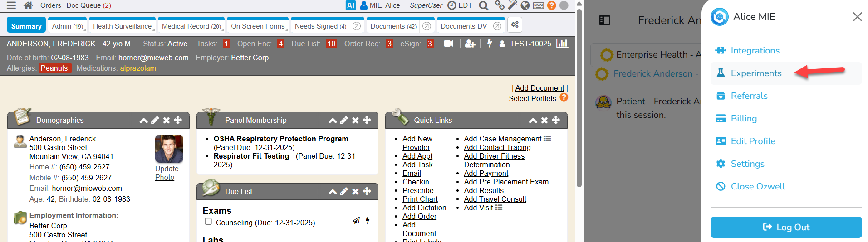Collapse the Quick Links portlet
This screenshot has width=868, height=242.
pyautogui.click(x=533, y=121)
